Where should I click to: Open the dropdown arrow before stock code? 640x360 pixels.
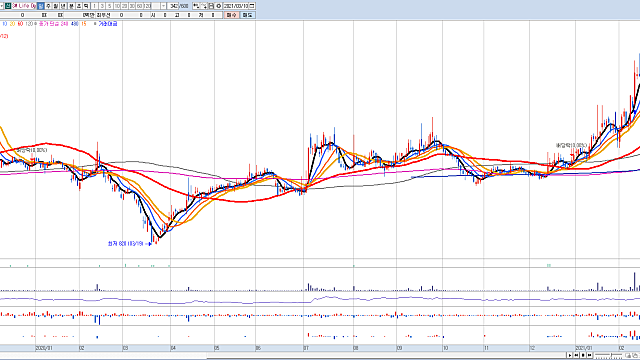tap(2, 6)
